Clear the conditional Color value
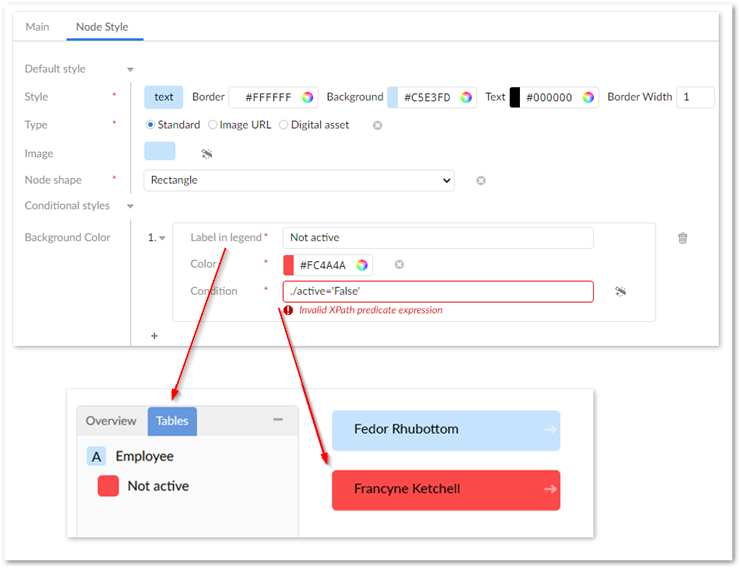 pos(399,265)
